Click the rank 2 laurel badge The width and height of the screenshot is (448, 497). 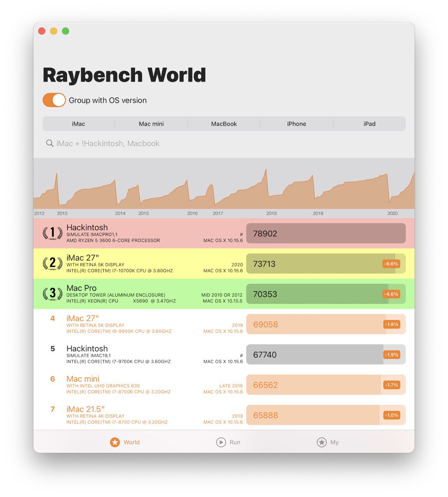click(x=52, y=263)
